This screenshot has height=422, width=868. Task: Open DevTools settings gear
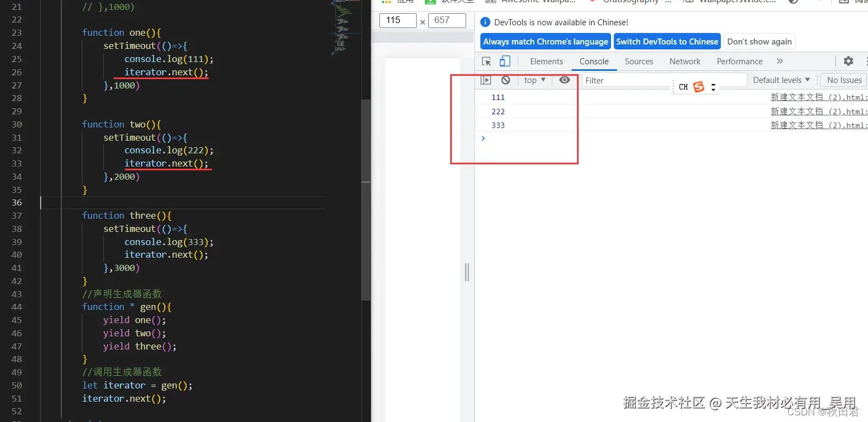[x=848, y=61]
